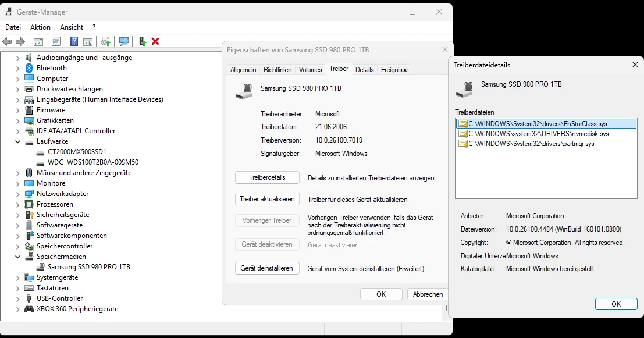Click the forward navigation arrow in the toolbar

pos(20,41)
